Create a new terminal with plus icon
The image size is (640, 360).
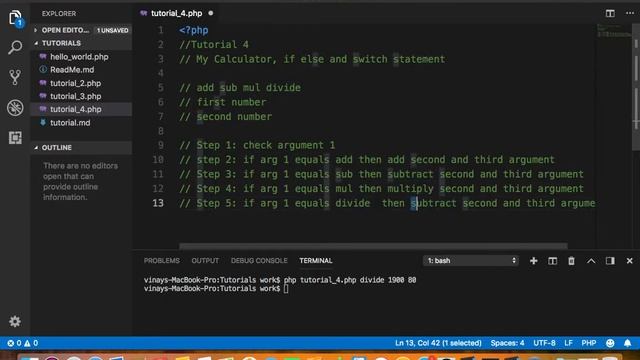533,261
